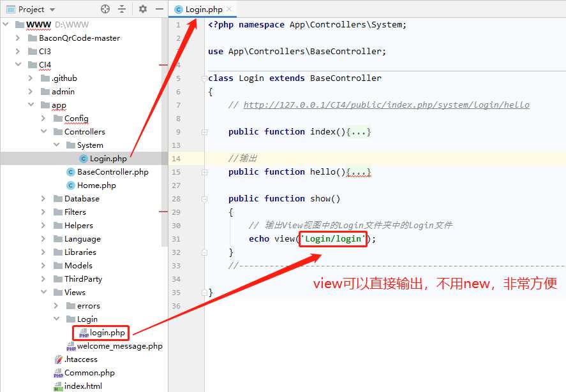Click fold toggle beside show() function

[204, 199]
